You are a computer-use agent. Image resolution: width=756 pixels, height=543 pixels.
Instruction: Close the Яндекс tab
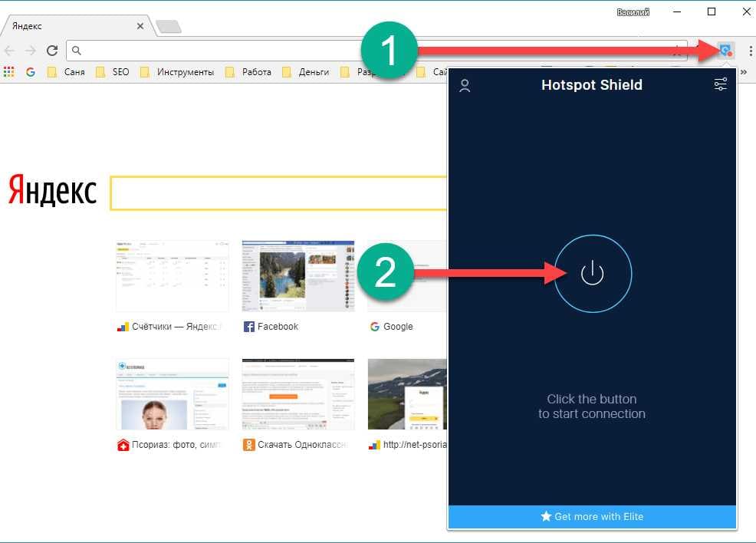coord(140,26)
